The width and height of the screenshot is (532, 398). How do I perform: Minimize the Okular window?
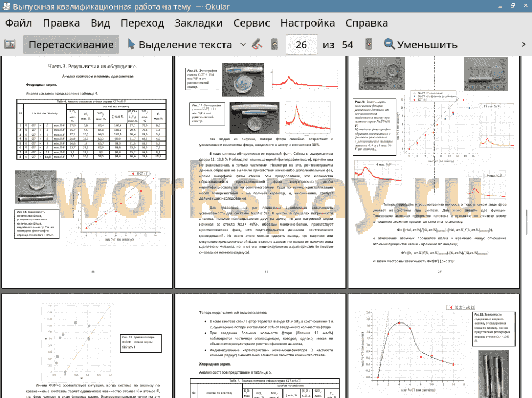point(500,6)
